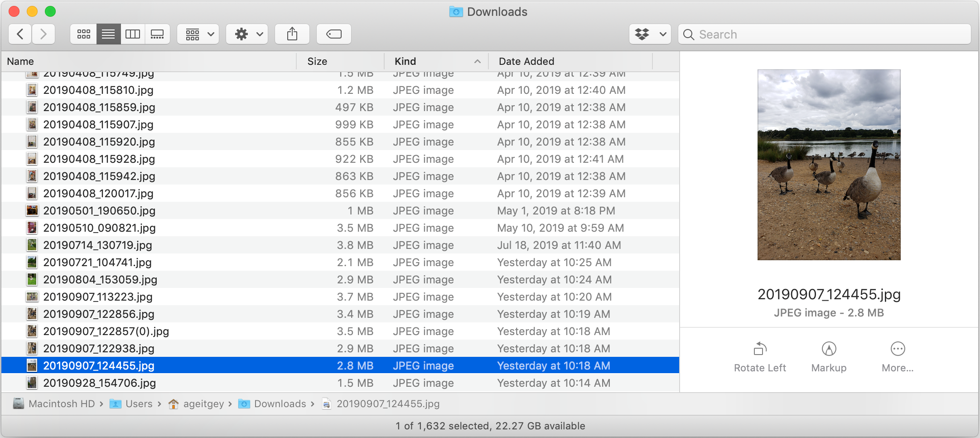Click the file icon of 20190714_130719.jpg
The height and width of the screenshot is (438, 980).
[x=32, y=245]
